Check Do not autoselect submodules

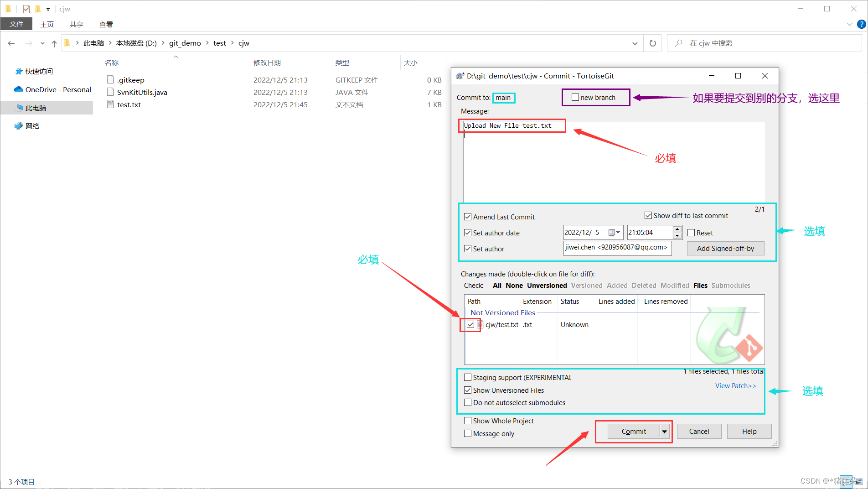click(x=468, y=402)
